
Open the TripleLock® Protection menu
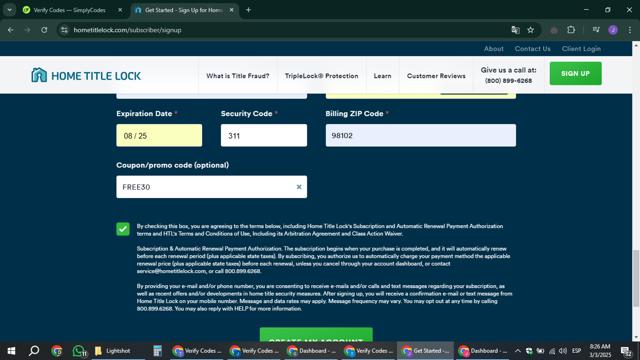(x=322, y=76)
